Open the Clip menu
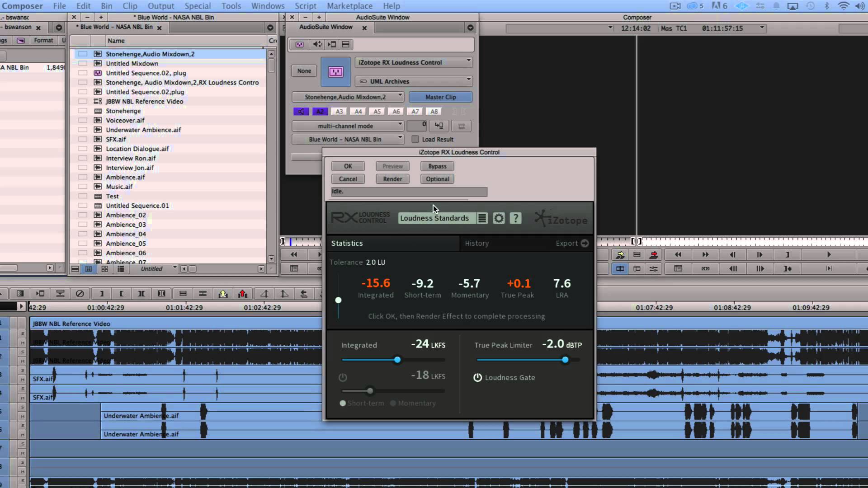 130,6
